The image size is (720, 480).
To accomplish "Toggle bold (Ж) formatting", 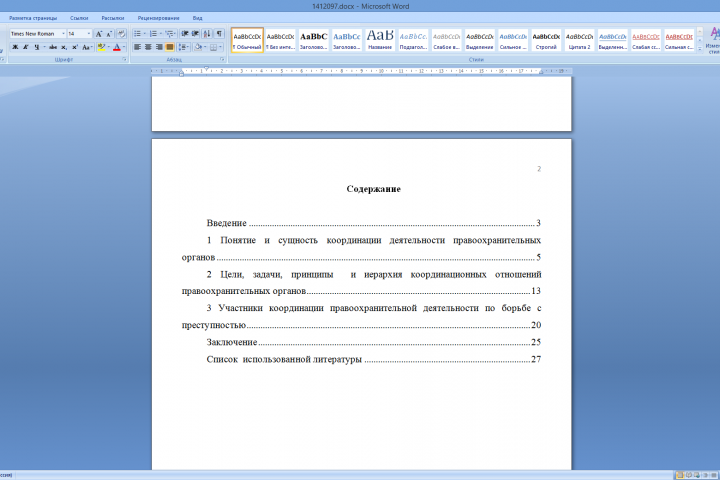I will click(x=15, y=47).
